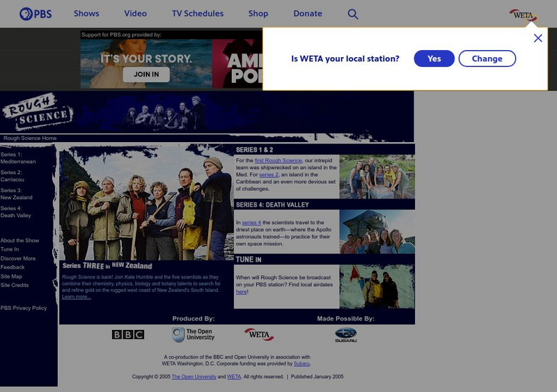Select Tune In in the sidebar
Image resolution: width=557 pixels, height=392 pixels.
(10, 249)
